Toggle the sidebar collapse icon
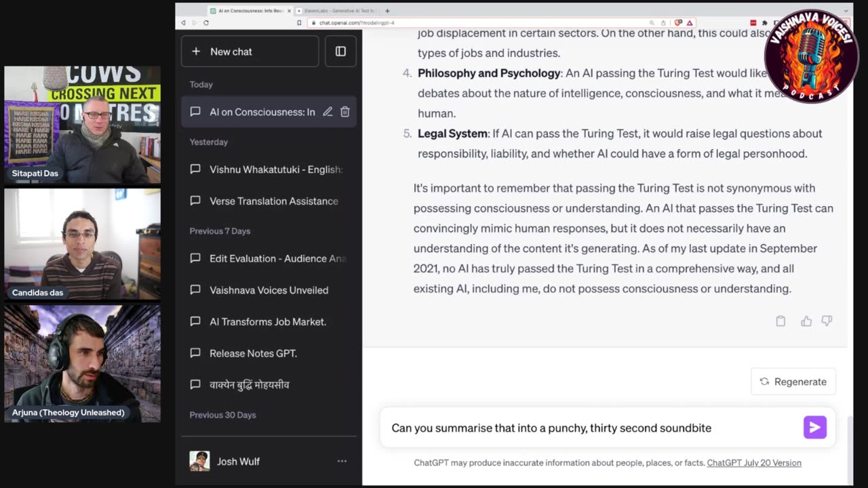 tap(340, 52)
